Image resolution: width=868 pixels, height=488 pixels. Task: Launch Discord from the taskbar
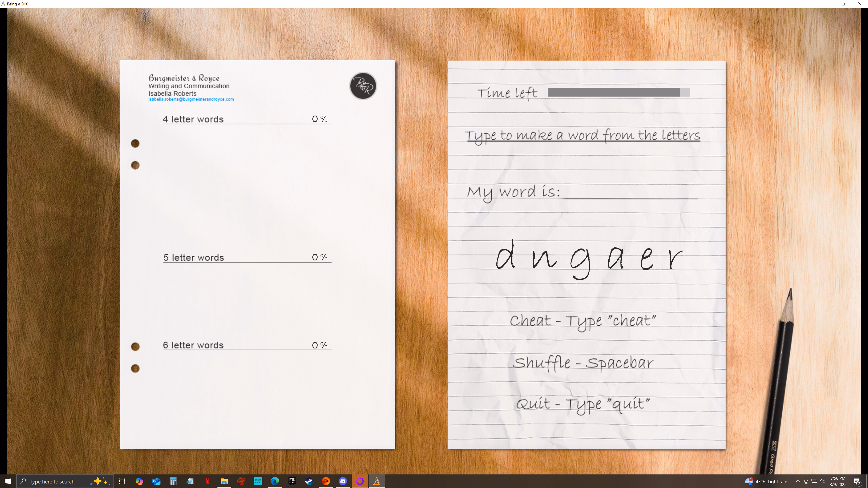pyautogui.click(x=343, y=481)
